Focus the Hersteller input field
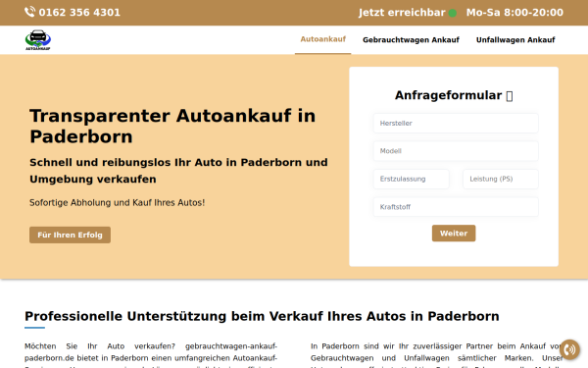 tap(456, 124)
